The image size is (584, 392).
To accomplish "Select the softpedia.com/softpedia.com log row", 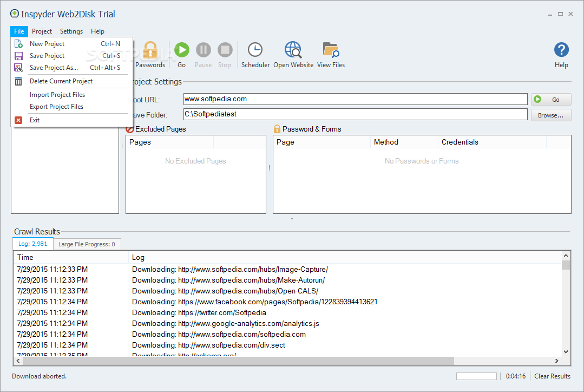I will [x=287, y=334].
